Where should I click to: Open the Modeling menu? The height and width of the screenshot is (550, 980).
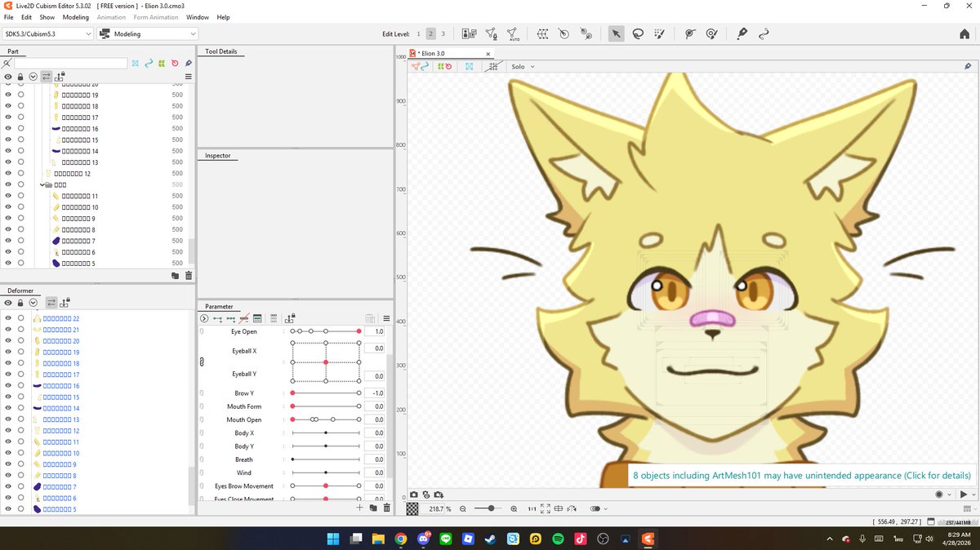click(x=76, y=17)
